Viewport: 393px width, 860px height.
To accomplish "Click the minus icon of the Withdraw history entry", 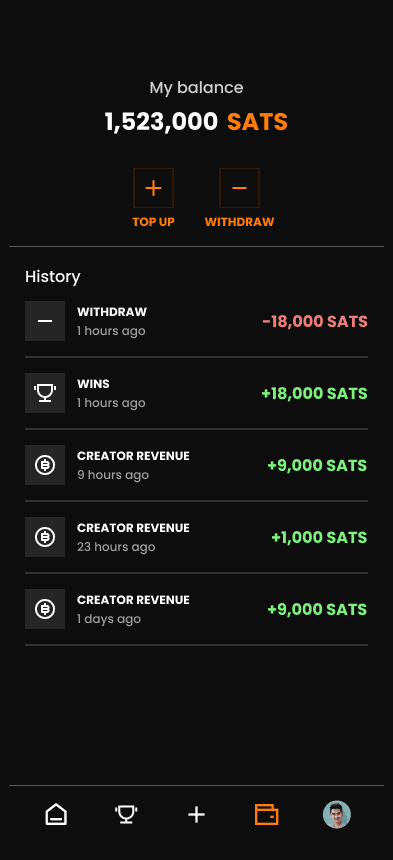I will (45, 321).
